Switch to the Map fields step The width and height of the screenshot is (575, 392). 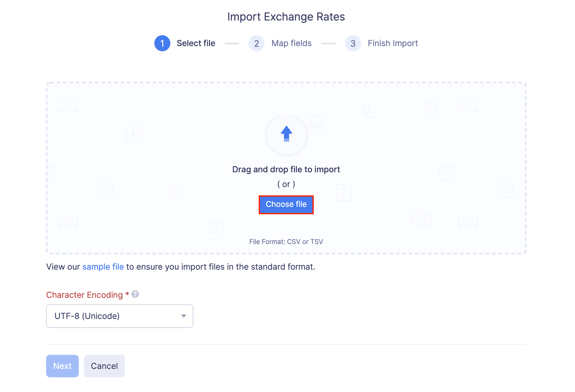point(291,43)
